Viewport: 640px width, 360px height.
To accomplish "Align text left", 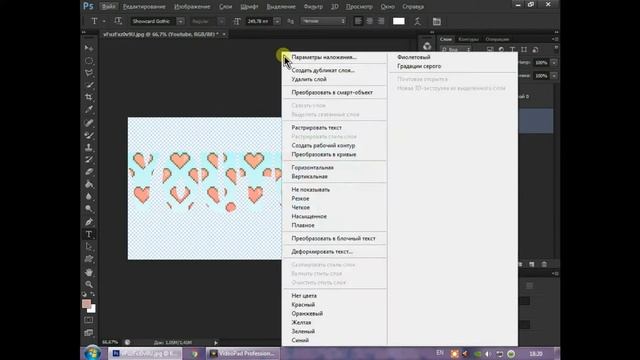I will 358,21.
